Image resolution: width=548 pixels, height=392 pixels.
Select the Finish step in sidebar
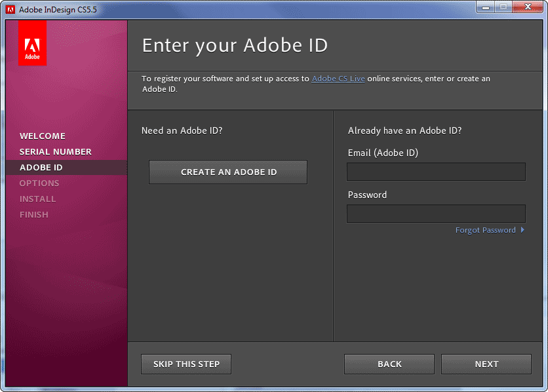(34, 214)
